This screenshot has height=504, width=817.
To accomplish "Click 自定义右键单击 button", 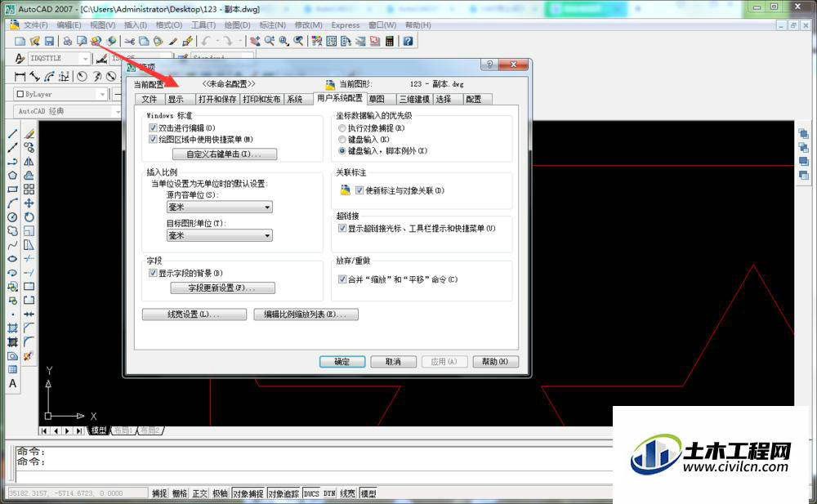I will (x=225, y=154).
